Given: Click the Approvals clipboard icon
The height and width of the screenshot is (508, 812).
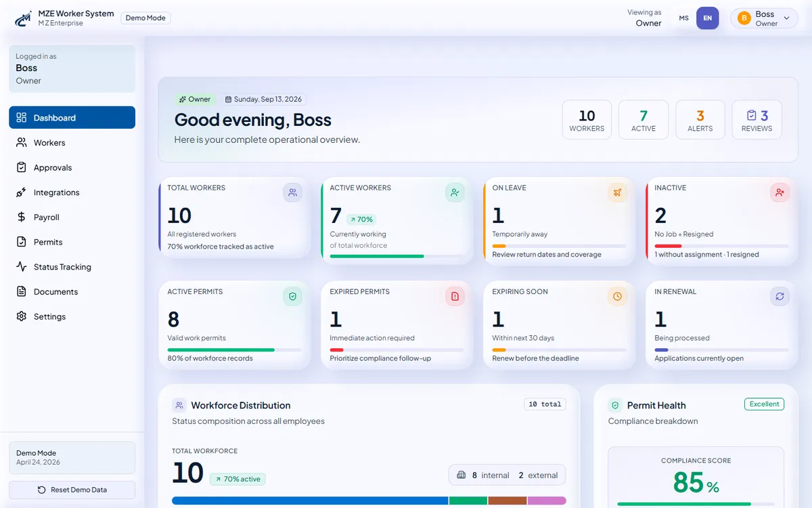Looking at the screenshot, I should (x=22, y=167).
